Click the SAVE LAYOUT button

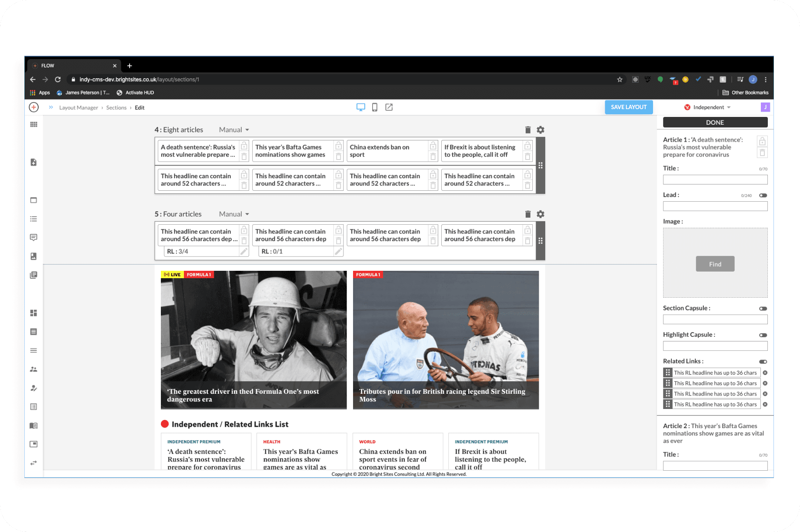pyautogui.click(x=629, y=107)
